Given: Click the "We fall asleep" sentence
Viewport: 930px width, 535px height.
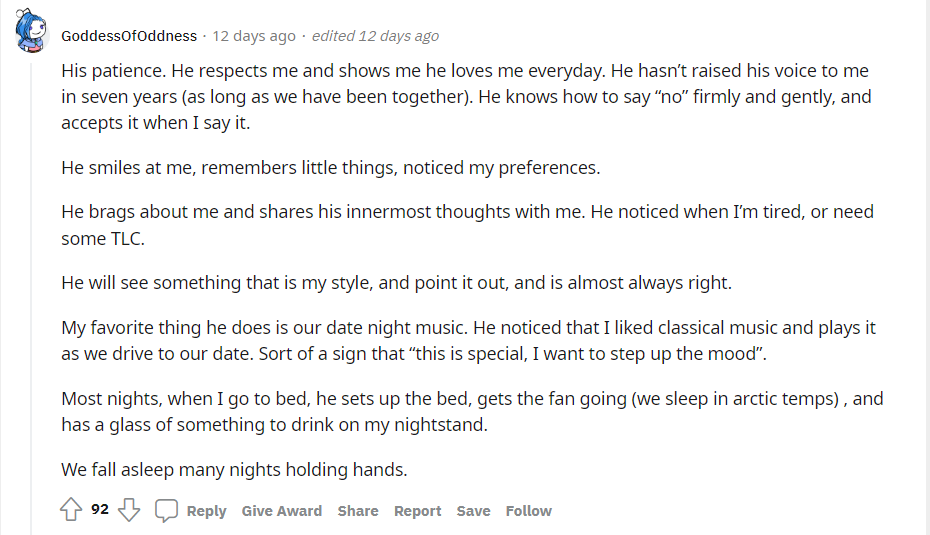Looking at the screenshot, I should click(234, 469).
